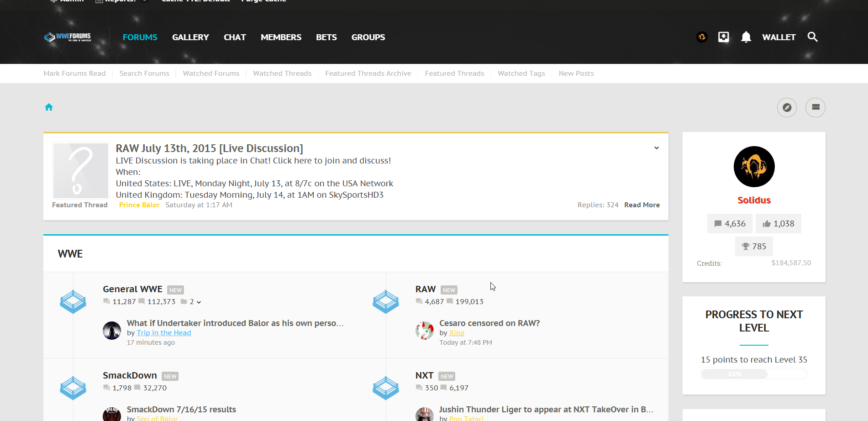The width and height of the screenshot is (868, 421).
Task: Open the Wallet menu item
Action: (779, 37)
